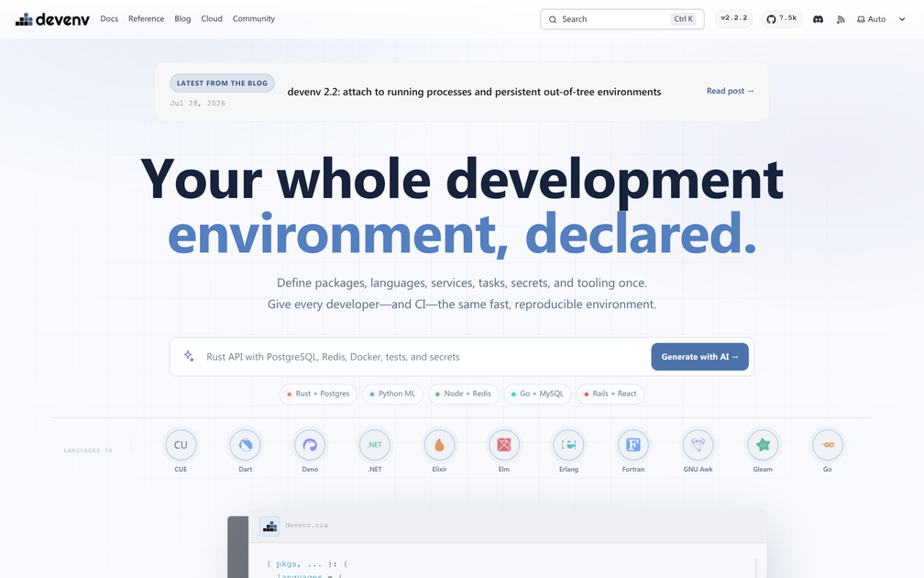
Task: Click the devenv logo in the header
Action: click(x=52, y=19)
